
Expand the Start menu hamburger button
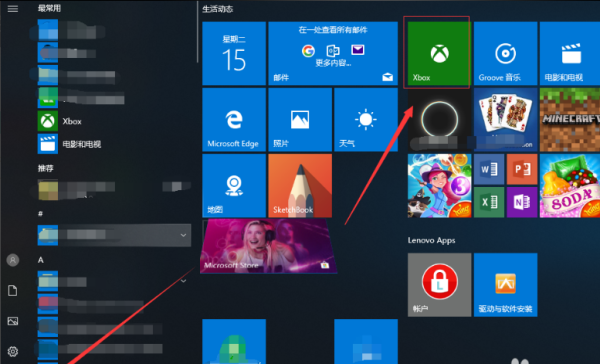coord(13,8)
